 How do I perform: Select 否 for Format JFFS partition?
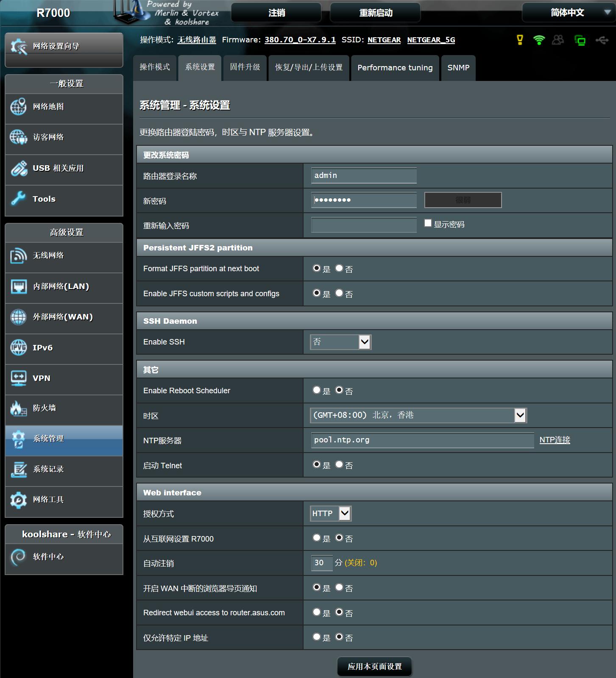(339, 268)
